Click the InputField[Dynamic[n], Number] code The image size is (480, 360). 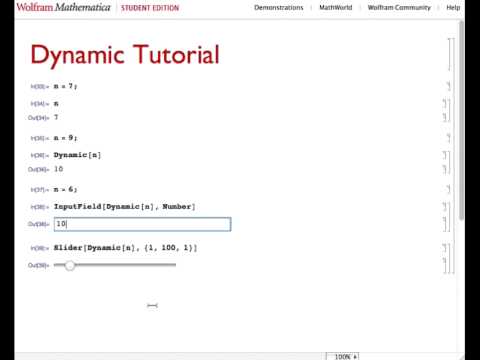(125, 207)
